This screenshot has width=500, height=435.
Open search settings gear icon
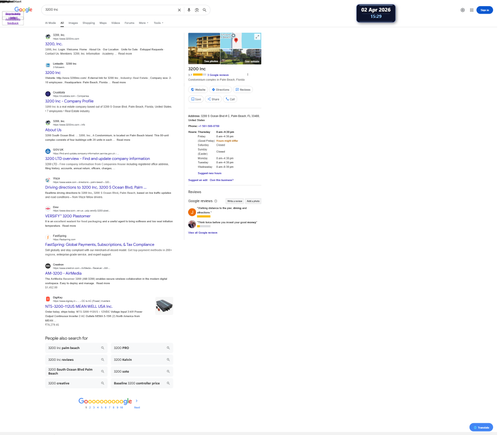tap(463, 10)
